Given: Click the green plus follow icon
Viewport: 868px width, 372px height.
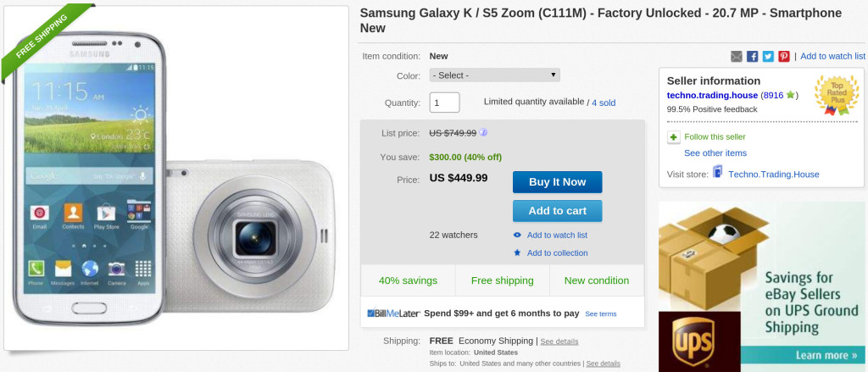Looking at the screenshot, I should click(673, 136).
